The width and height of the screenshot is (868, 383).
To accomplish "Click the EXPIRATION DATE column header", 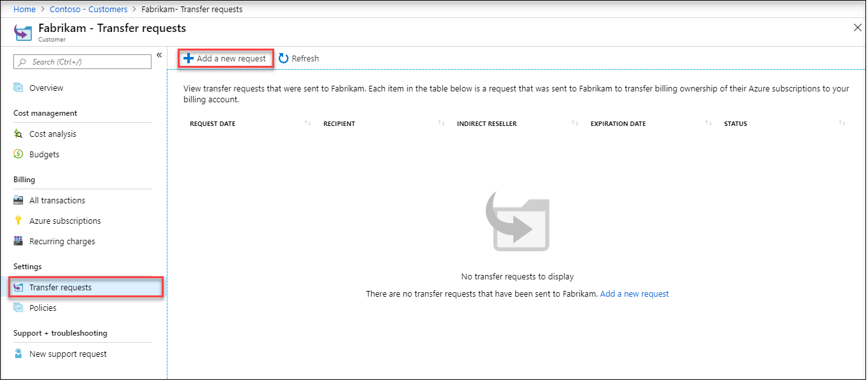I will tap(618, 123).
